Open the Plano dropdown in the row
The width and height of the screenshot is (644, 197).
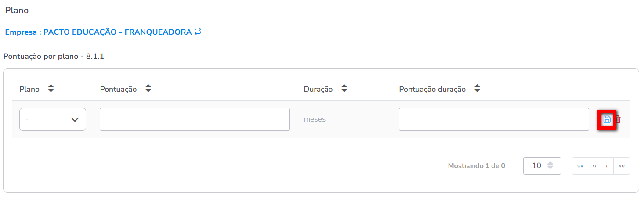53,119
